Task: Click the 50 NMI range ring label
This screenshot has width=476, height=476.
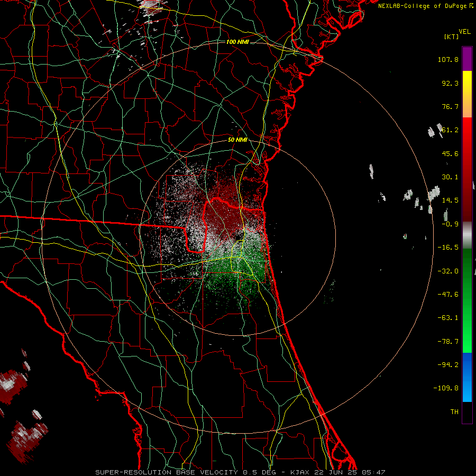Action: tap(237, 140)
